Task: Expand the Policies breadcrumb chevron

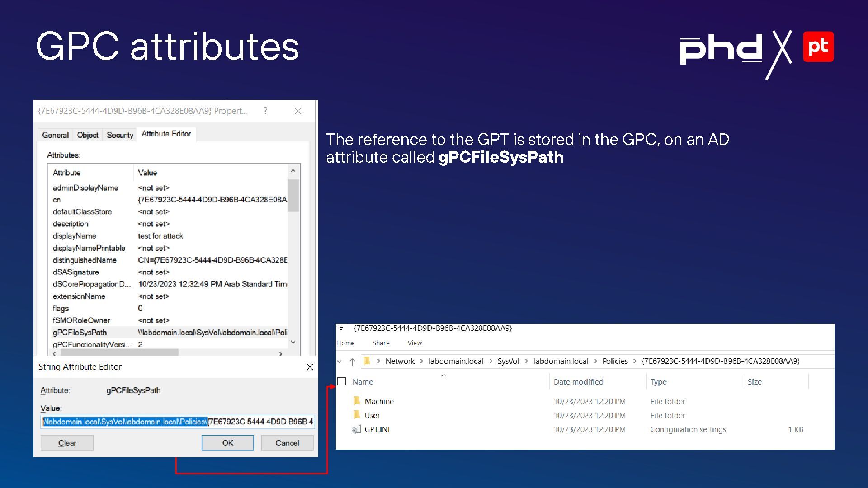Action: [x=635, y=361]
